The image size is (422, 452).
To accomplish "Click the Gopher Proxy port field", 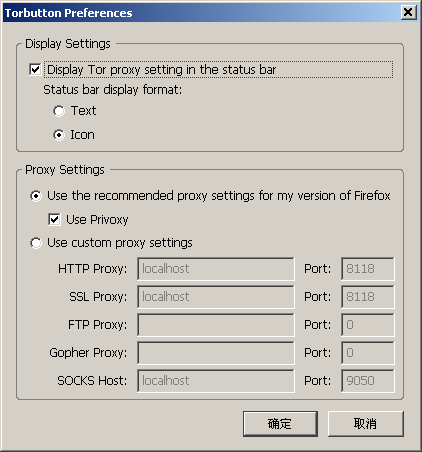I will click(x=368, y=353).
